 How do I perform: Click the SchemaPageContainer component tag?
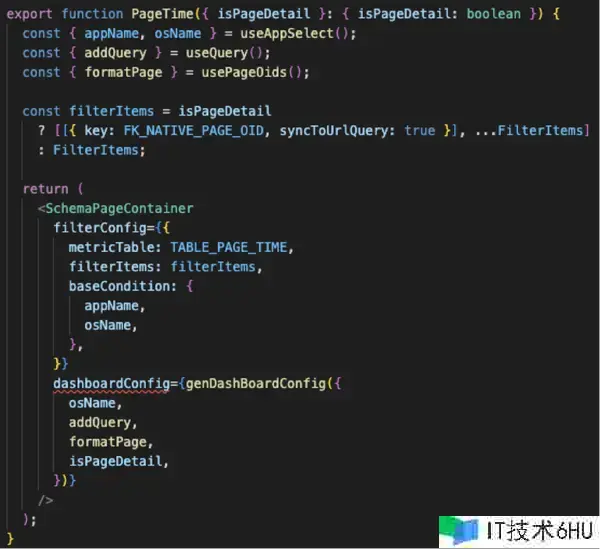(119, 209)
